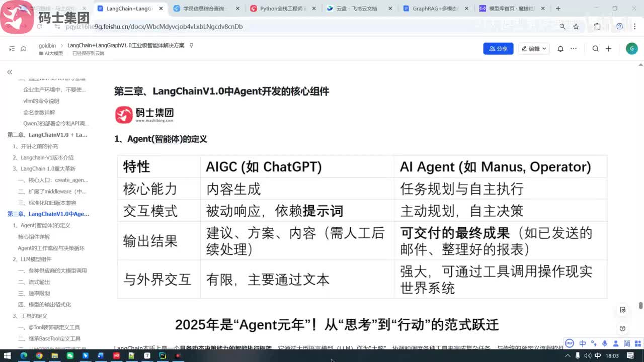Toggle IME simplified/traditional 简 button
This screenshot has height=362, width=644.
tap(627, 343)
